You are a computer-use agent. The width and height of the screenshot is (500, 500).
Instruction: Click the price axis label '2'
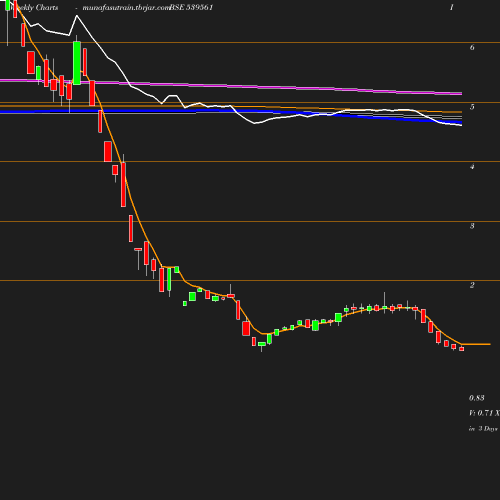click(x=472, y=285)
